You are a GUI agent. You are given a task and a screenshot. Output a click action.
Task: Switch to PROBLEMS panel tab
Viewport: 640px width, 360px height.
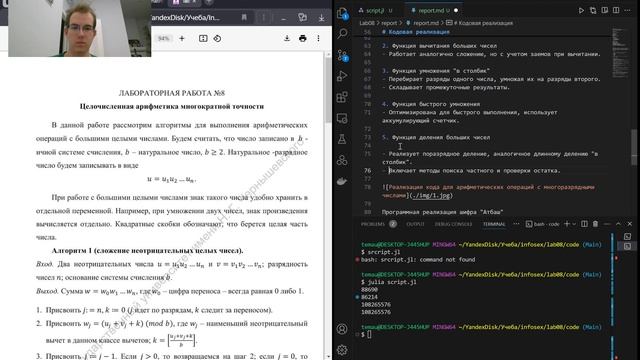pos(373,224)
